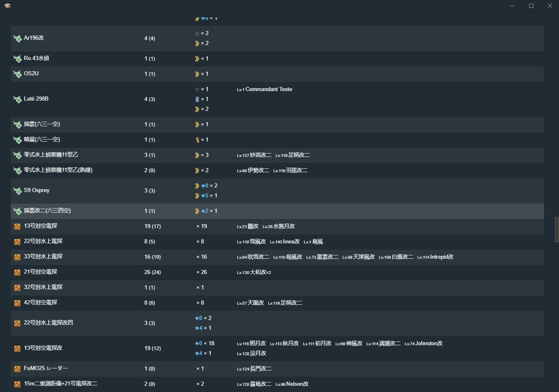
Task: Click the radar icon next to FuMO25 レーダー
Action: 17,369
